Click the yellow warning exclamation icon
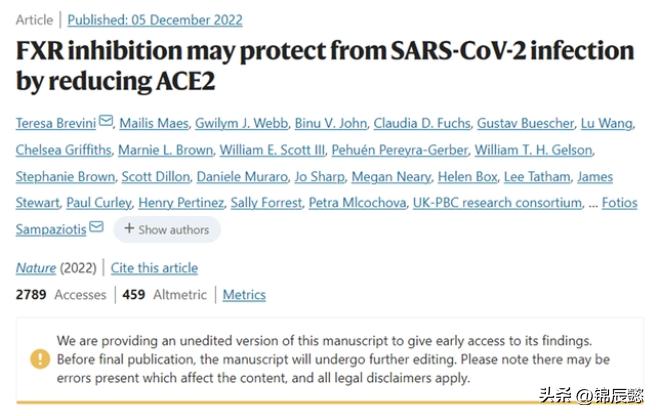This screenshot has height=416, width=656. pyautogui.click(x=39, y=358)
